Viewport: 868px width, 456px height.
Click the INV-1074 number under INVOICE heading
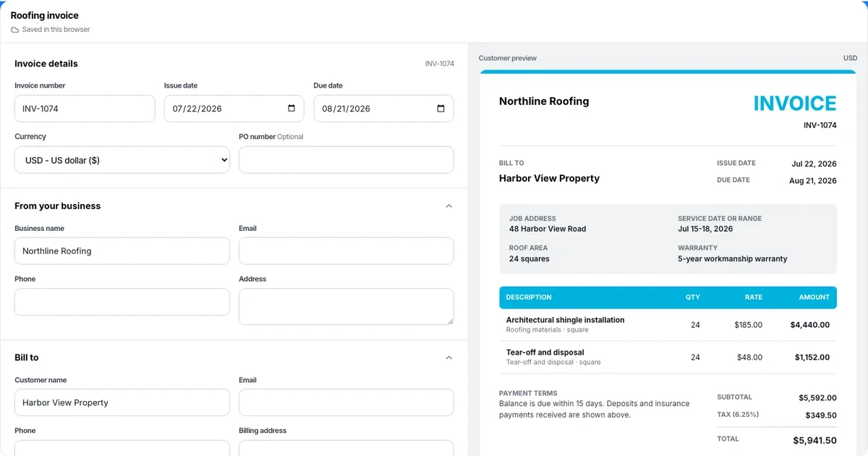pos(820,125)
